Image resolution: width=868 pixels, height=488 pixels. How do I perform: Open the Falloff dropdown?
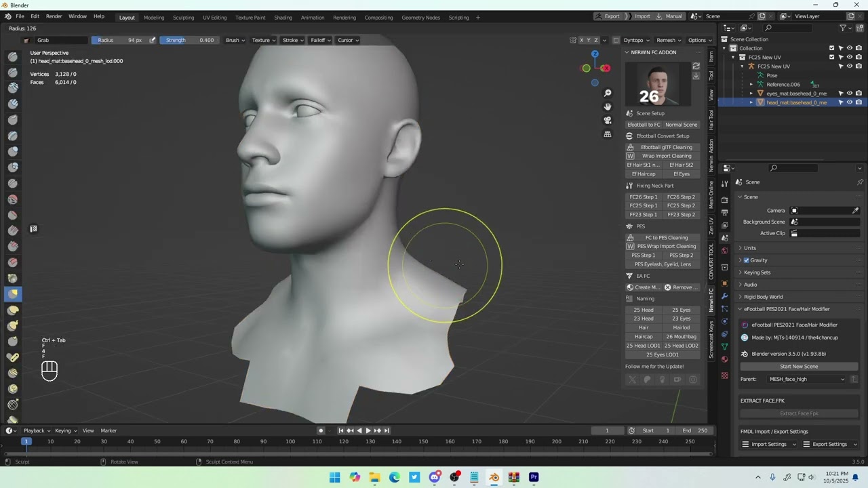[x=321, y=40]
